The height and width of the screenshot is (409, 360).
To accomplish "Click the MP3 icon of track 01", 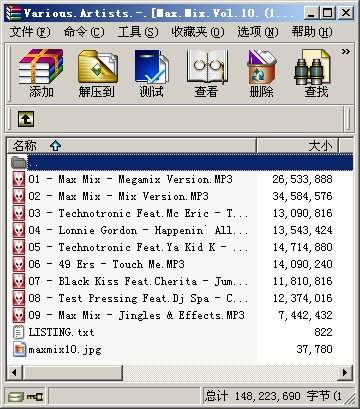I will [x=19, y=179].
